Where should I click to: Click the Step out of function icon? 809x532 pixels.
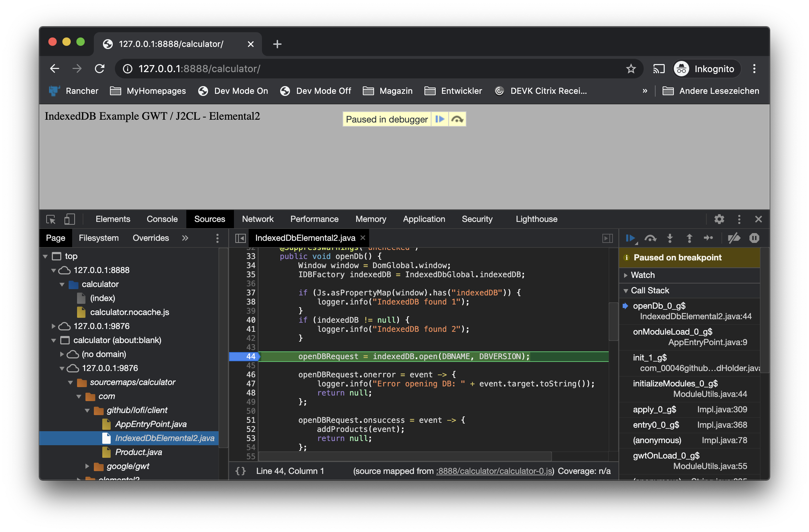click(689, 238)
